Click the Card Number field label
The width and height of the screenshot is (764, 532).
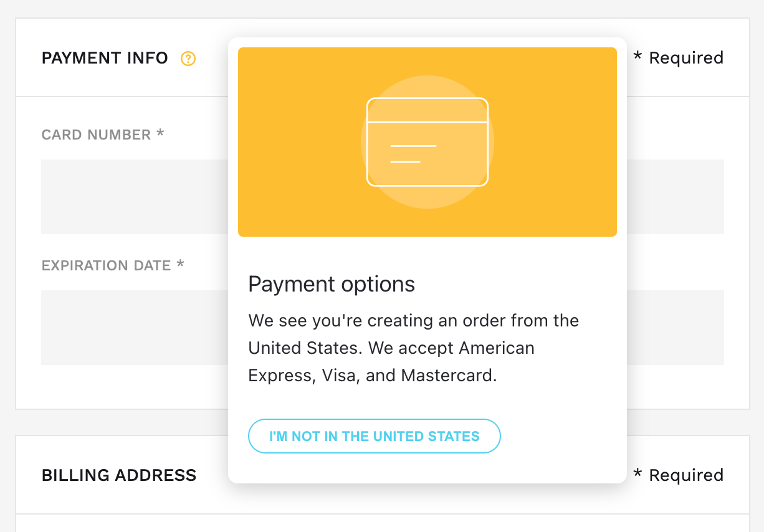[x=96, y=135]
